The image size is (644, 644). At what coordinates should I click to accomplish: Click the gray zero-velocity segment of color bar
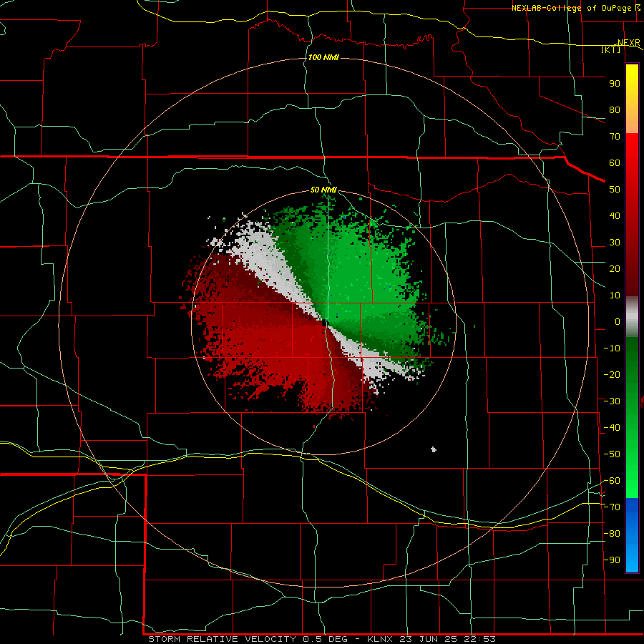tap(632, 317)
